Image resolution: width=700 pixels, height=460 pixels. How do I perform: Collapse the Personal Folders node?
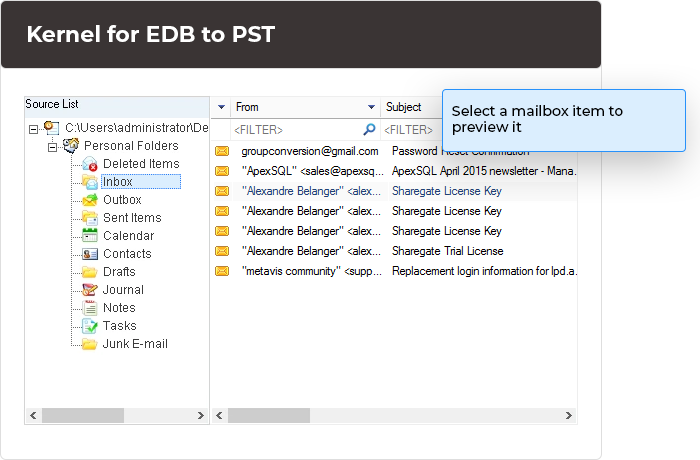click(53, 147)
